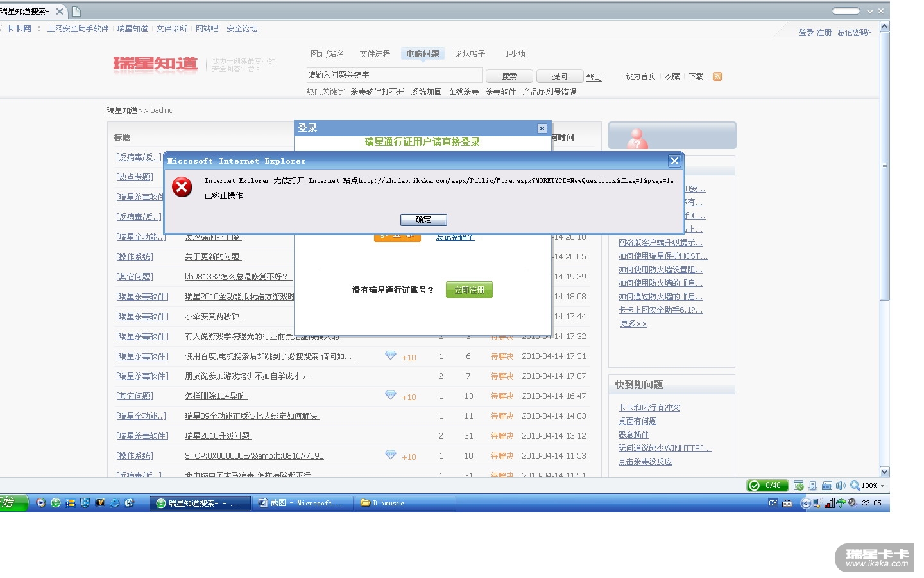The image size is (924, 578).
Task: Open the sidebar link 卡卡和风行有冲突
Action: tap(649, 408)
